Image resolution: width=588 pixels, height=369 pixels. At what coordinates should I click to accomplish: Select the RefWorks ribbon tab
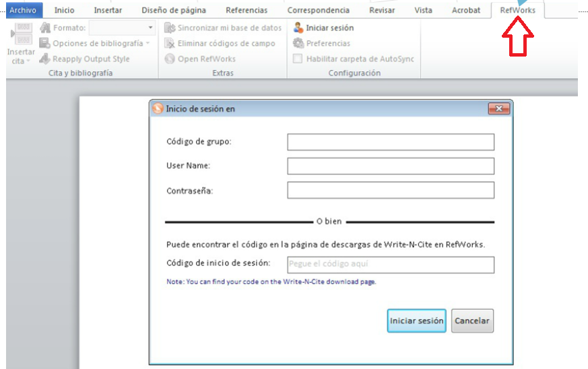click(x=517, y=10)
